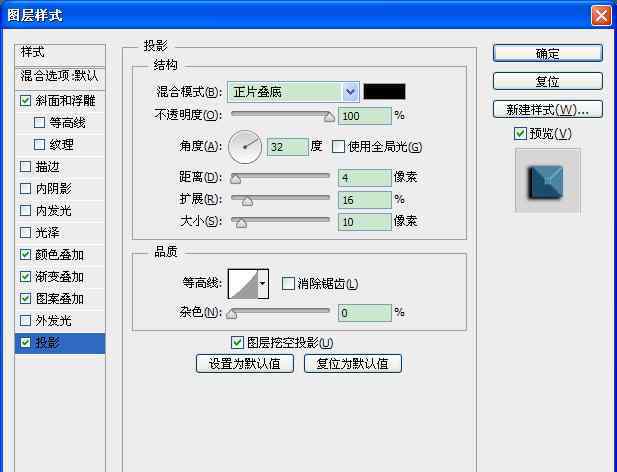617x472 pixels.
Task: Select the 颜色叠加 style row
Action: pos(60,254)
